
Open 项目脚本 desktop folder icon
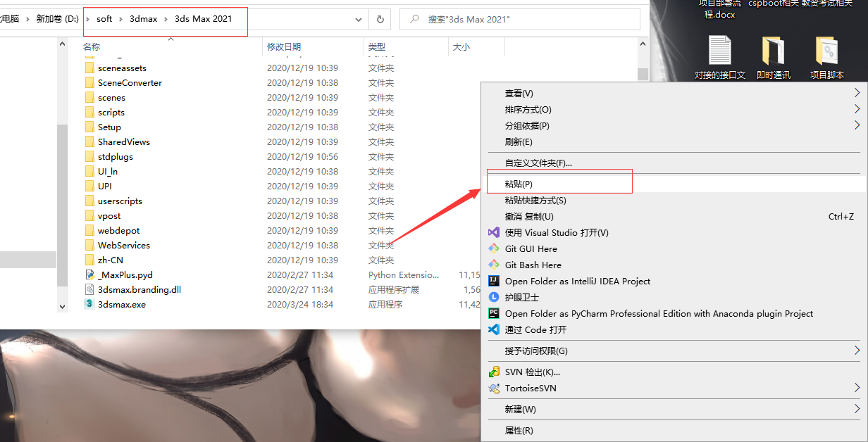826,51
